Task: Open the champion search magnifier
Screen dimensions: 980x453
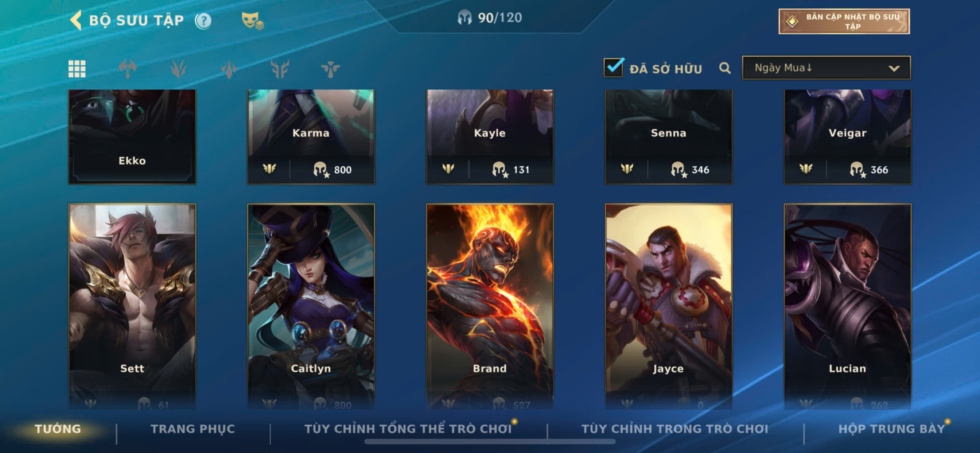Action: point(725,68)
